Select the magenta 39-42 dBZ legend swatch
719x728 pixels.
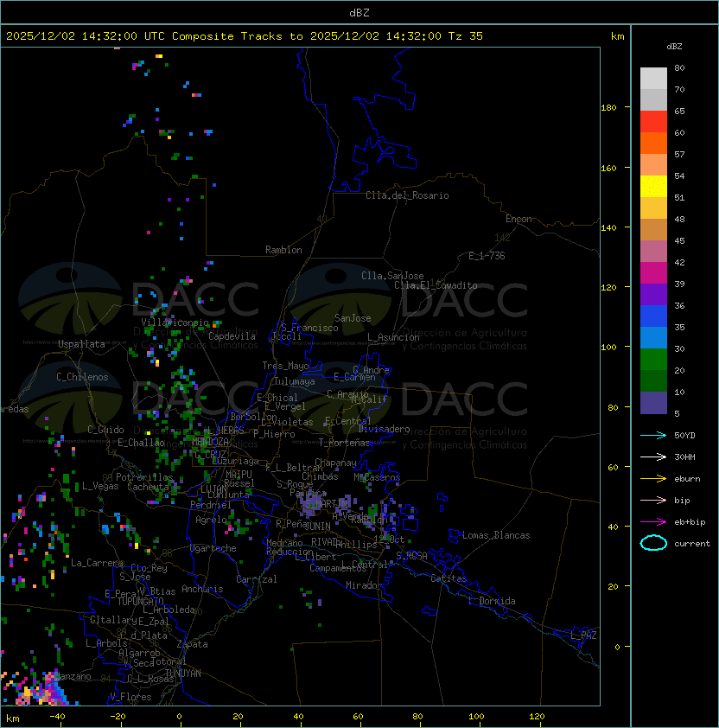(x=653, y=273)
